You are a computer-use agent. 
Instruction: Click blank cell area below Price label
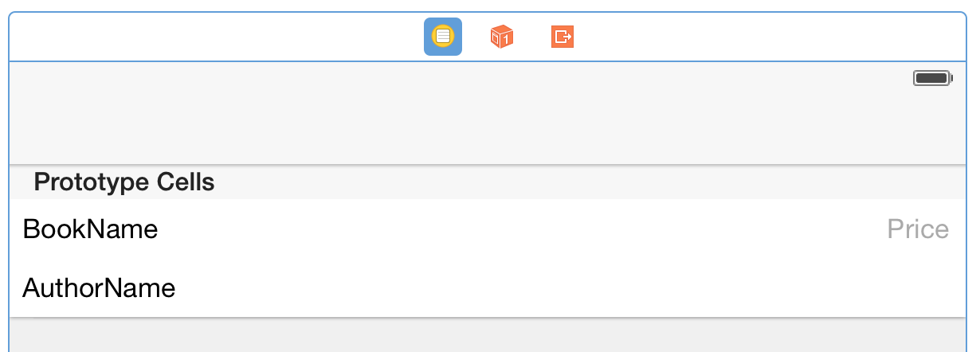[x=918, y=287]
